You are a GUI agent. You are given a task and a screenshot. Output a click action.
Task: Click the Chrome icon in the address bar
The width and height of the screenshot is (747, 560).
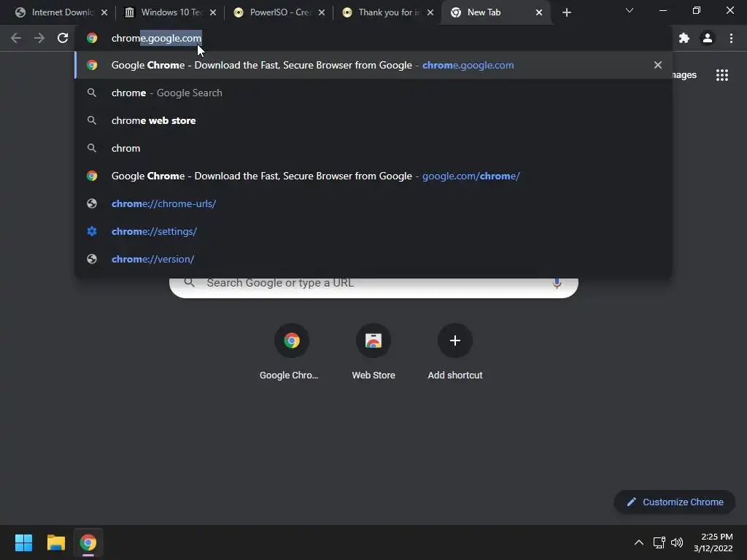[92, 38]
